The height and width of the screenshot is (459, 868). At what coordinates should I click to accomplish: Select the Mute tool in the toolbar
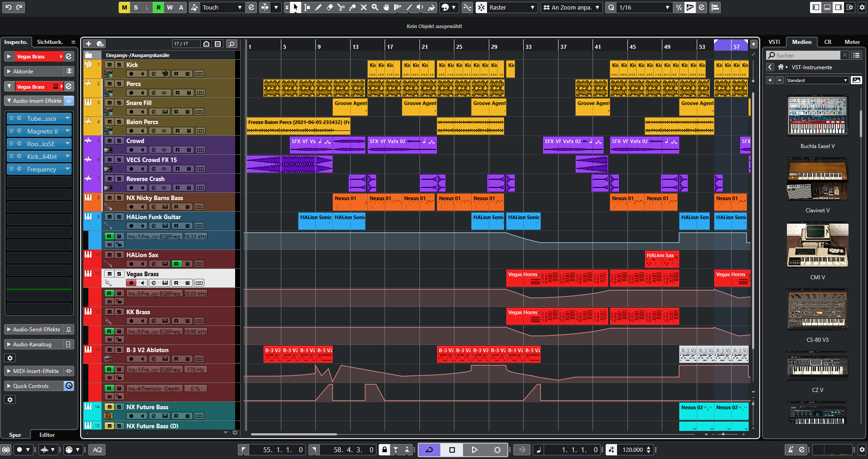coord(363,7)
